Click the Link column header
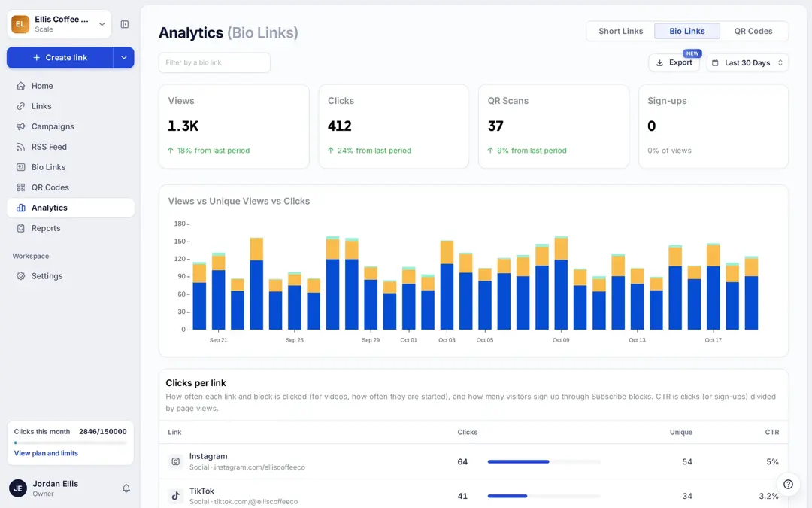 174,432
